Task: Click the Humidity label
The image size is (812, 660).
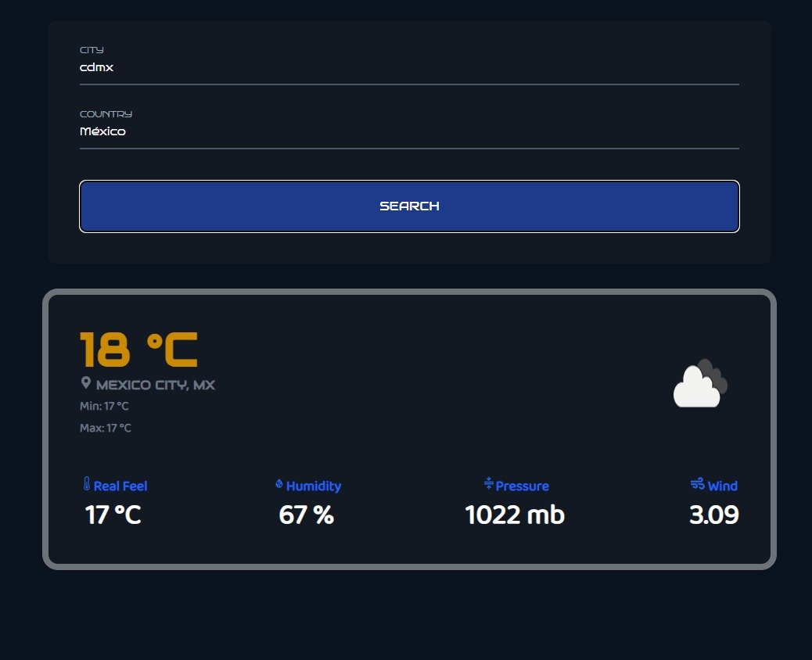Action: point(314,486)
